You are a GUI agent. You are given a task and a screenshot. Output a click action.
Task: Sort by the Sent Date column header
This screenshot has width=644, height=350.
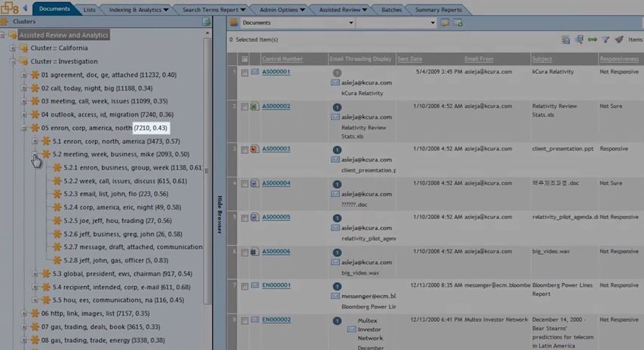(x=409, y=59)
